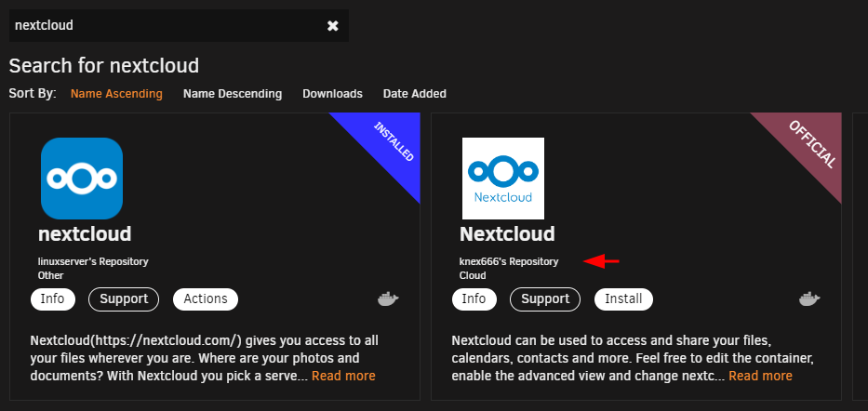This screenshot has height=411, width=868.
Task: Install the knex666 Nextcloud app
Action: pyautogui.click(x=623, y=299)
